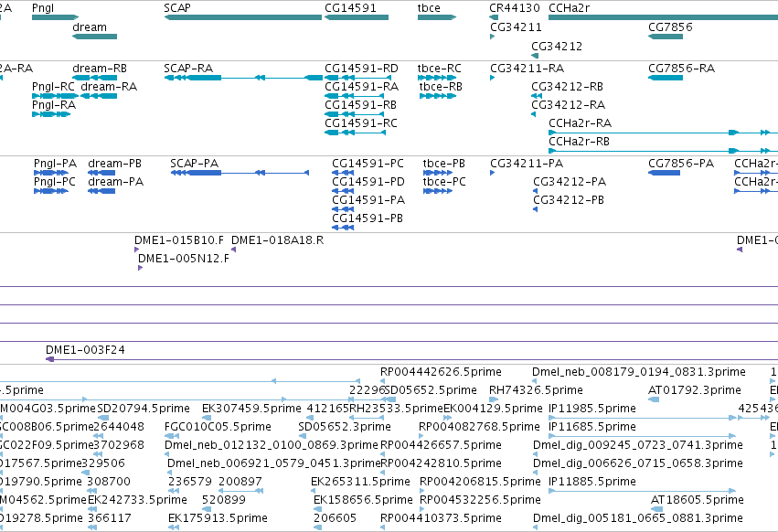Click the IP11685.5prime EST label
778x532 pixels.
coord(592,427)
